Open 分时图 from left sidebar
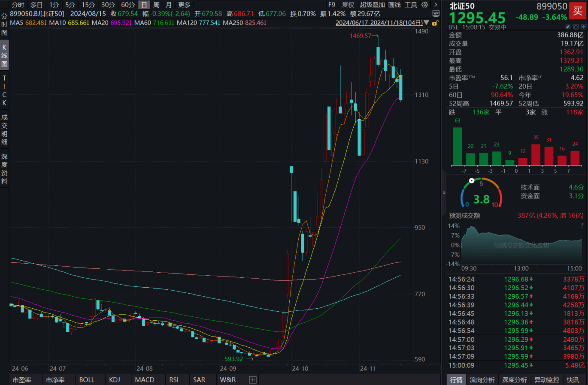 (x=4, y=24)
